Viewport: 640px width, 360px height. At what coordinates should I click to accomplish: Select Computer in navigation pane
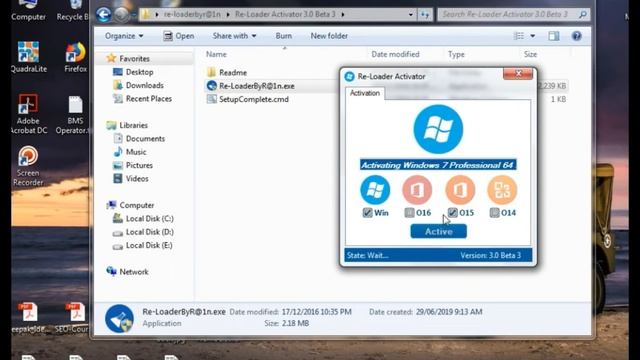[x=130, y=205]
